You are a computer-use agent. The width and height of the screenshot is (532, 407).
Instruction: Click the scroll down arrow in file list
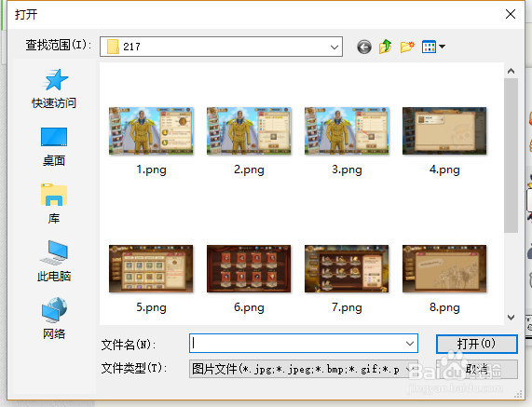click(511, 318)
